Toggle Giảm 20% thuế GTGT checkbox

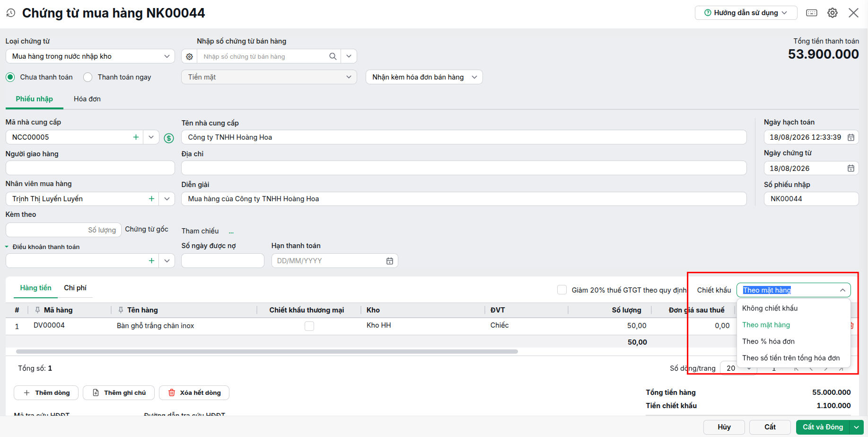coord(562,290)
